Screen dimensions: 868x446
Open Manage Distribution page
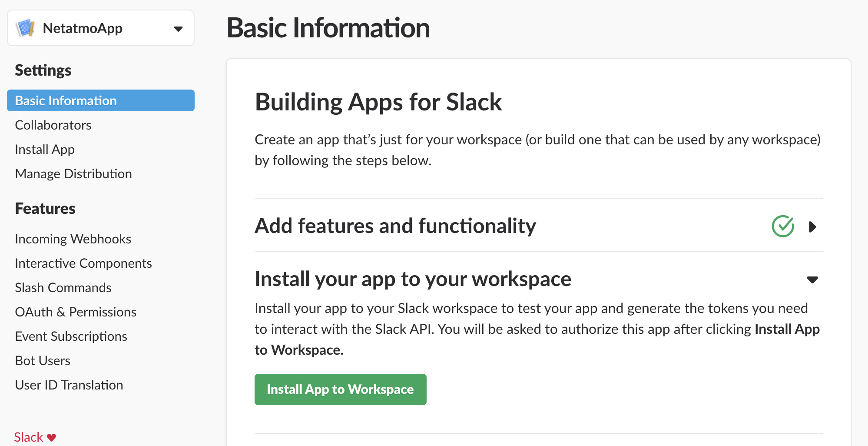73,174
